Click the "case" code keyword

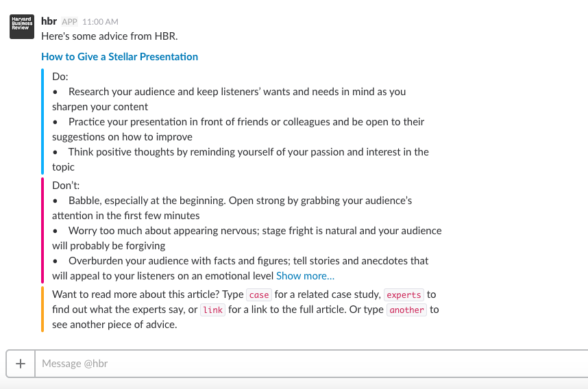click(259, 295)
